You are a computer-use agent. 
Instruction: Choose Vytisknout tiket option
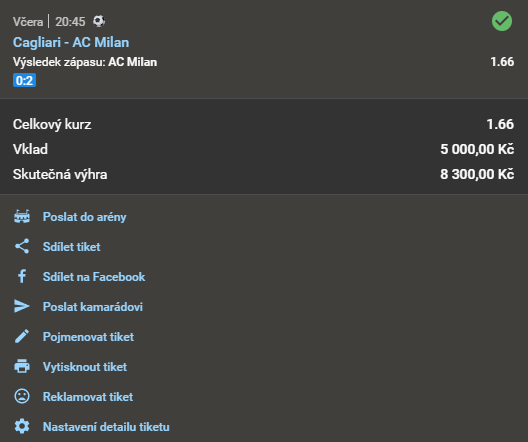pyautogui.click(x=85, y=367)
